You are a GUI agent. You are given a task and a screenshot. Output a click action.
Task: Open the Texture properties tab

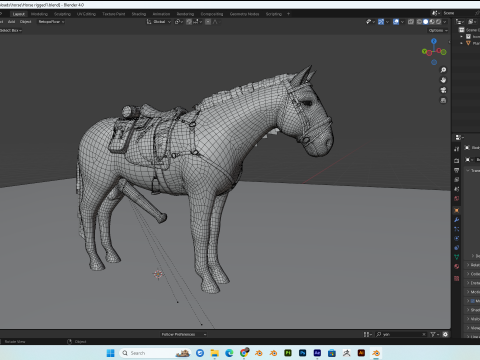(x=457, y=278)
